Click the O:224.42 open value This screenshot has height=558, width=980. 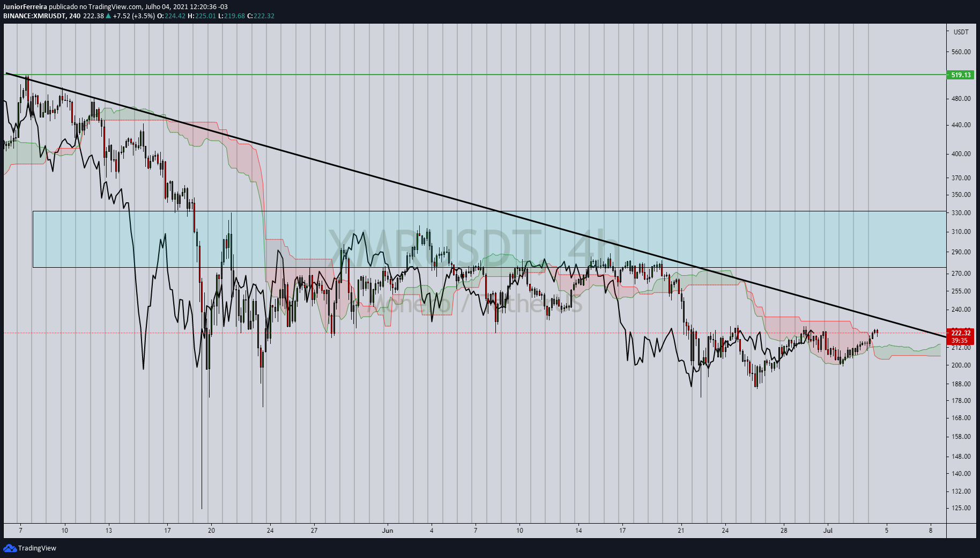[171, 16]
